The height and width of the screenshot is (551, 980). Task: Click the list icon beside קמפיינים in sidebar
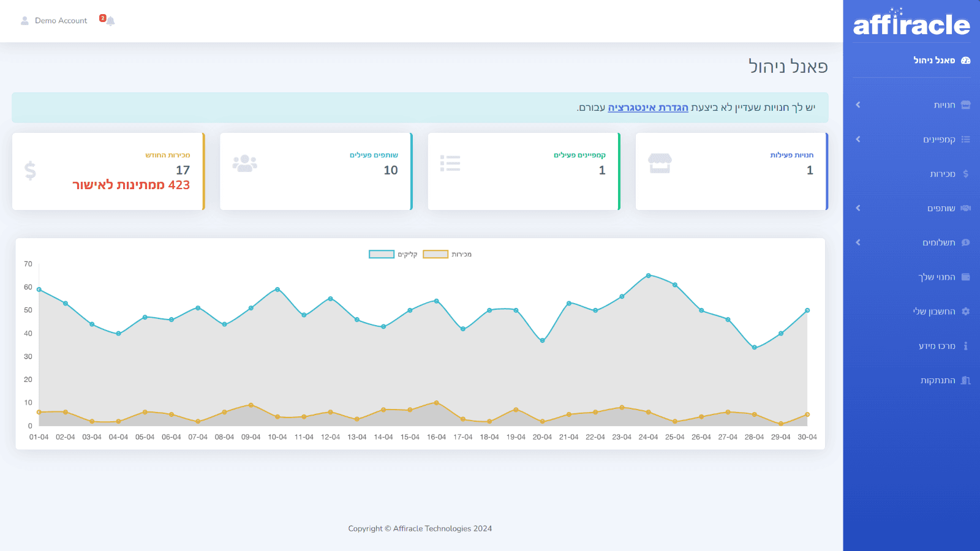[966, 140]
